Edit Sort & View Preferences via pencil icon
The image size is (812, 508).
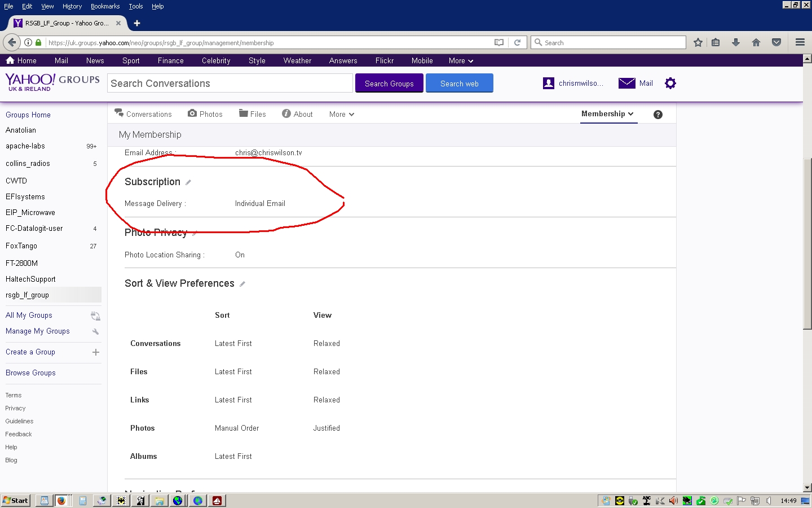pos(242,284)
